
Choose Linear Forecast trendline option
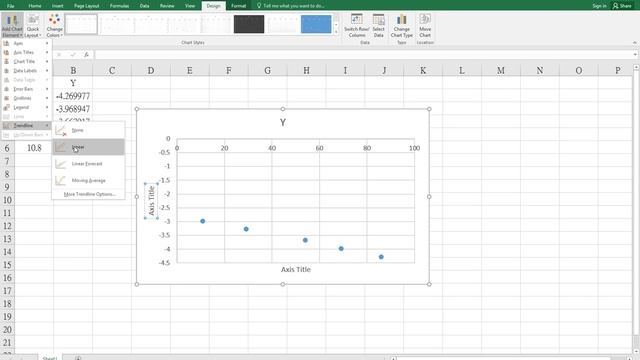click(x=88, y=164)
